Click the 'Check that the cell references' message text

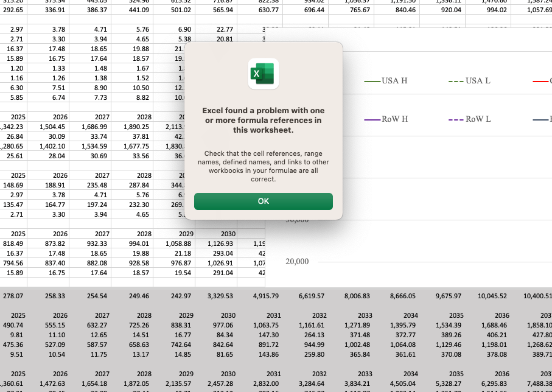click(x=264, y=166)
